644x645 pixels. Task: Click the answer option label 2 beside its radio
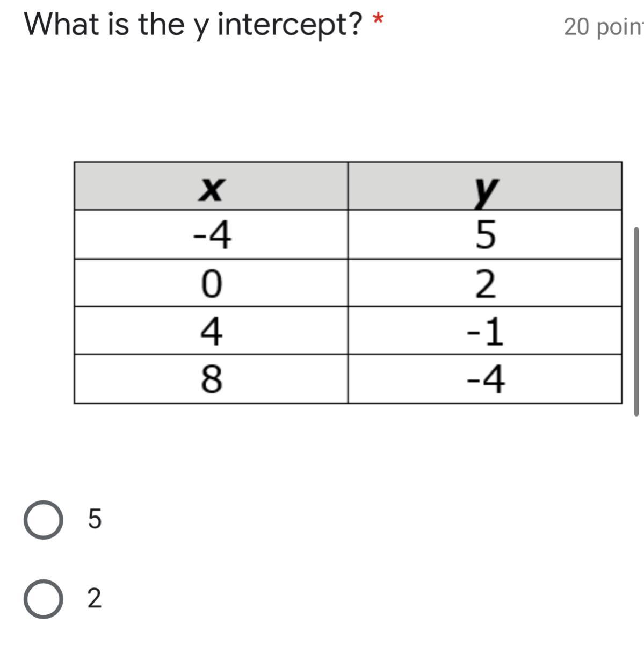pos(94,598)
